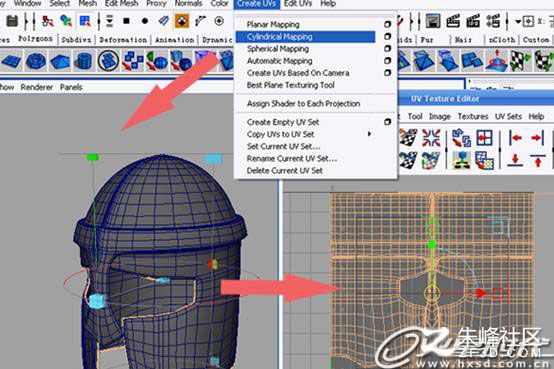Click the save scene floppy icon
Viewport: 554px width, 369px height.
click(x=12, y=21)
